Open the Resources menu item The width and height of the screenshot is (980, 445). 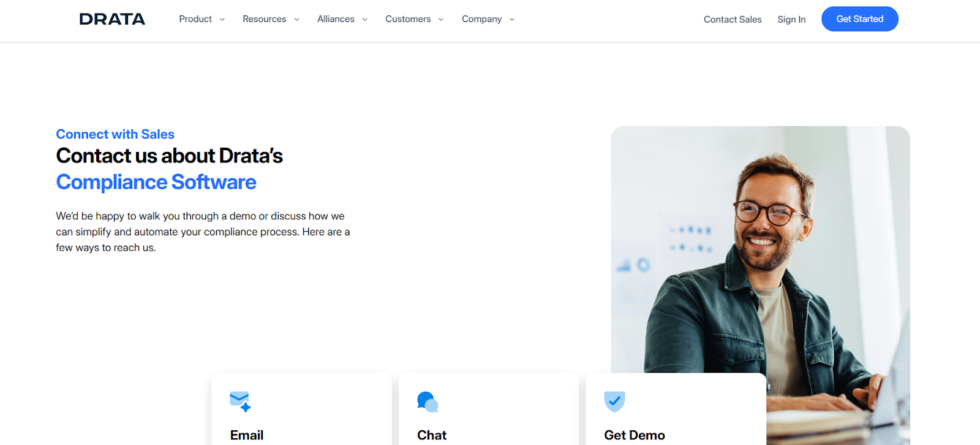point(265,19)
